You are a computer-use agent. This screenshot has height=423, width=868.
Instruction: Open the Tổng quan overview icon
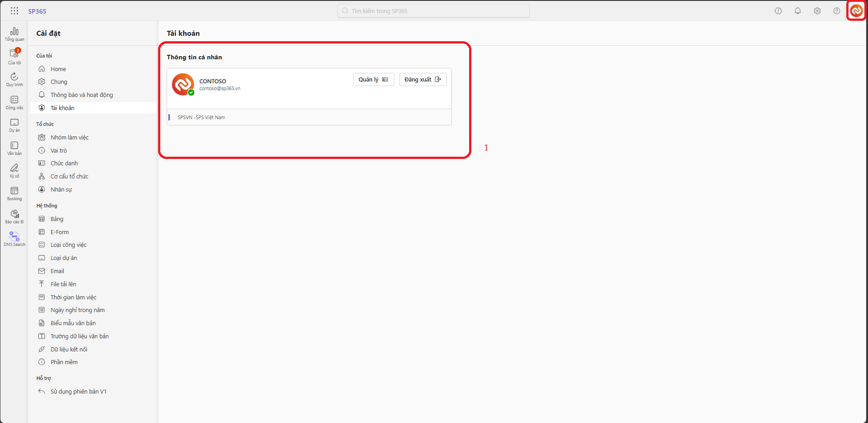(x=14, y=34)
